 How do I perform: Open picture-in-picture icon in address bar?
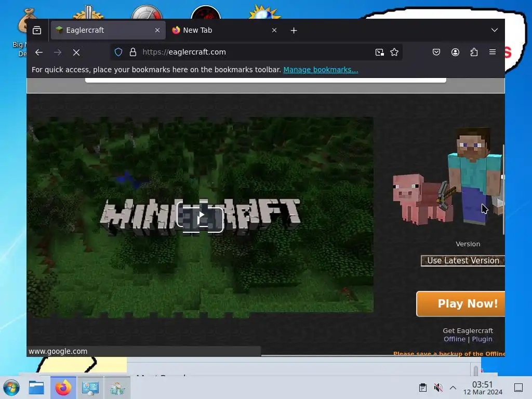coord(379,52)
